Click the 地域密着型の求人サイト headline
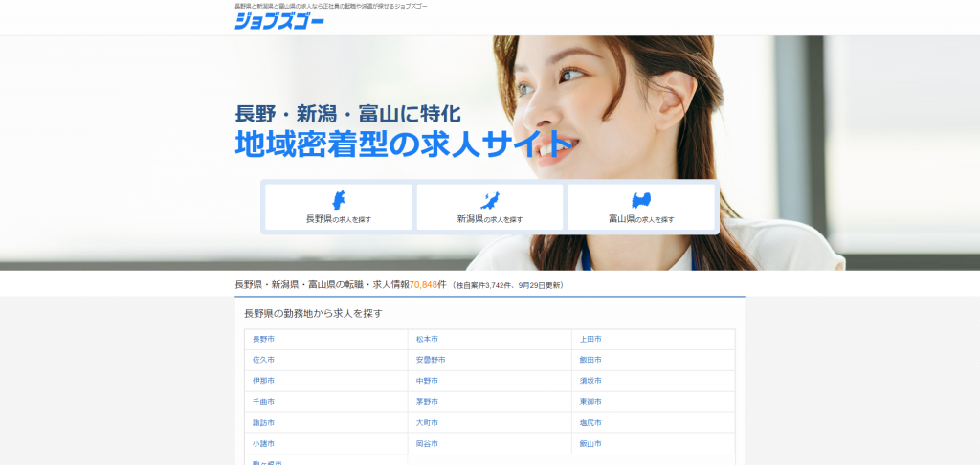Viewport: 980px width, 465px height. pyautogui.click(x=403, y=144)
